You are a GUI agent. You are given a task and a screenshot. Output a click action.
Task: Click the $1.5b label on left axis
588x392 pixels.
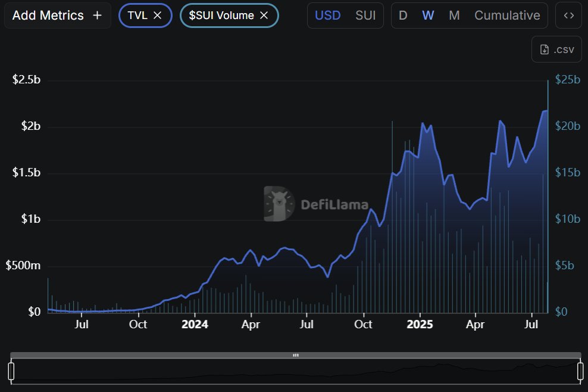coord(26,172)
